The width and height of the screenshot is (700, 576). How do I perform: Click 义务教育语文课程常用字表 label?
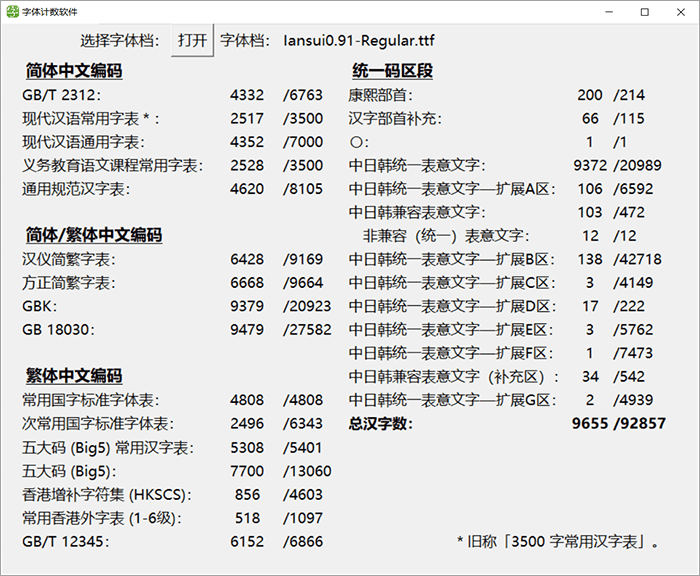tap(112, 166)
